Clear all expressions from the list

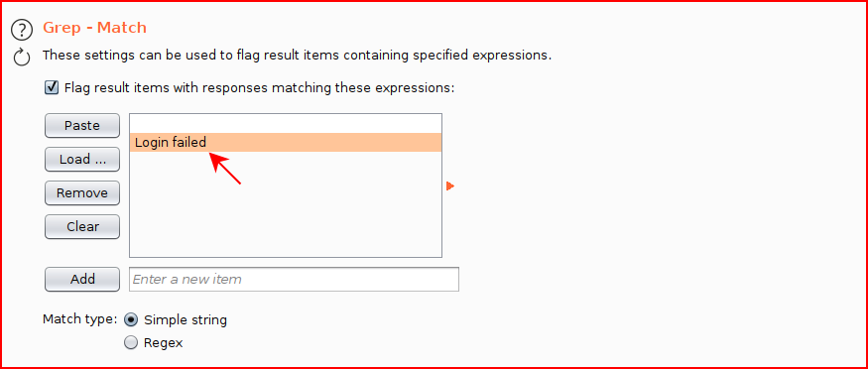click(82, 227)
